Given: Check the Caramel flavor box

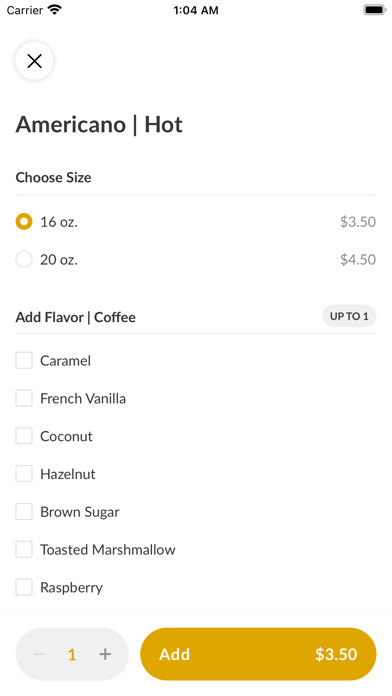Looking at the screenshot, I should tap(24, 360).
